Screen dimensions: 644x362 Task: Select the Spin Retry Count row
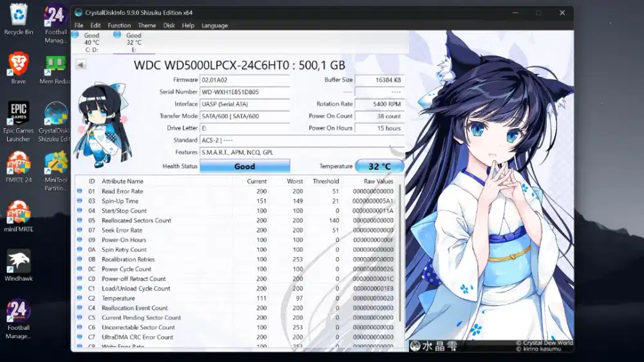click(x=236, y=249)
